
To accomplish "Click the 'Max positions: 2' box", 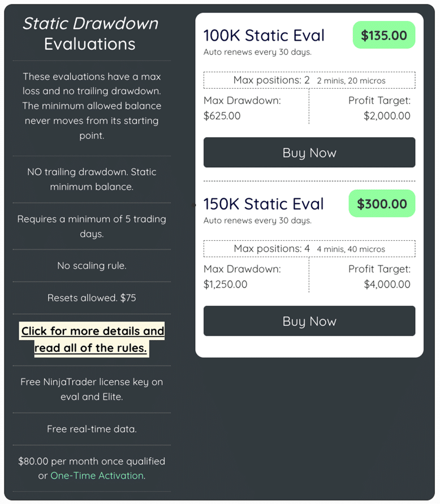I will pos(309,80).
